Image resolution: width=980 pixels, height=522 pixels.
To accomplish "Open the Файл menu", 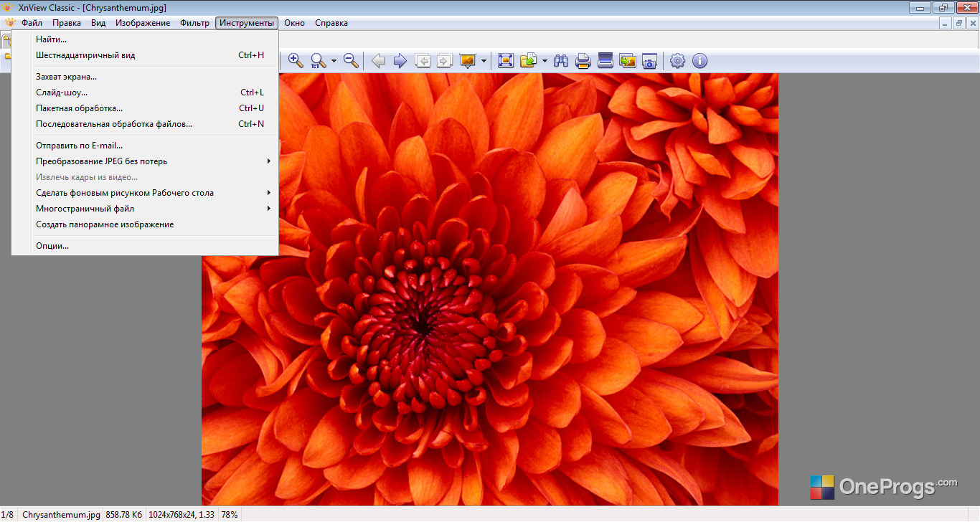I will (x=32, y=23).
